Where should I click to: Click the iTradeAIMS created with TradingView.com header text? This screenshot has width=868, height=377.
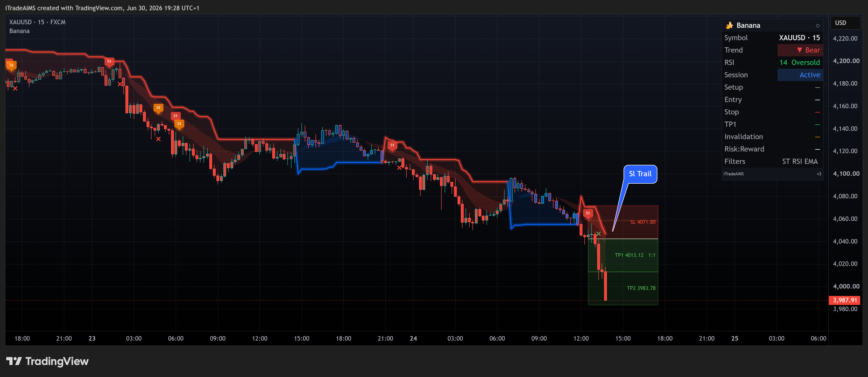pos(102,8)
